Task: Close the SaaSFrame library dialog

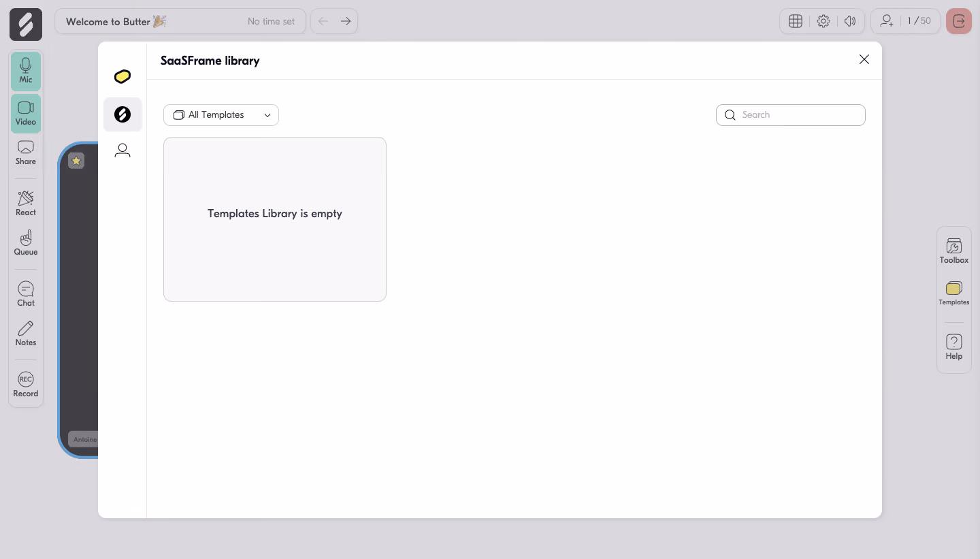Action: click(864, 60)
